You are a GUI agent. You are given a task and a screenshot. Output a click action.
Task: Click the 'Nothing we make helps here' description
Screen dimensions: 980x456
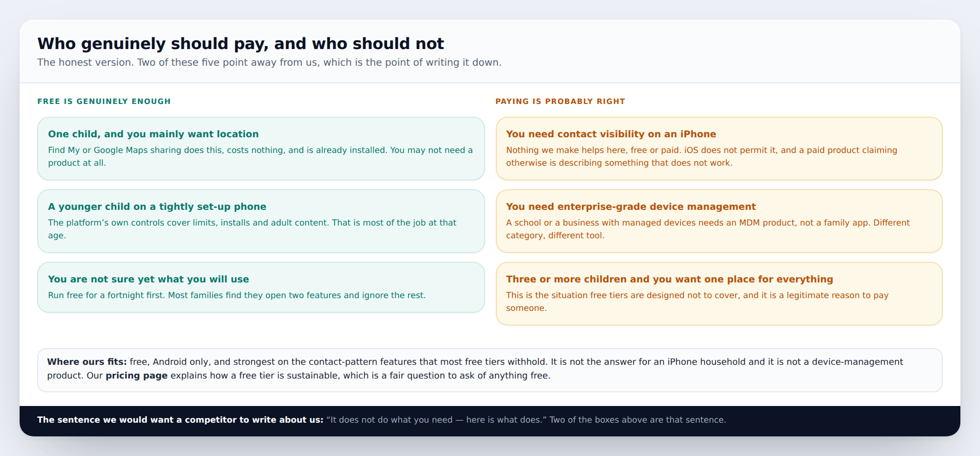tap(702, 156)
